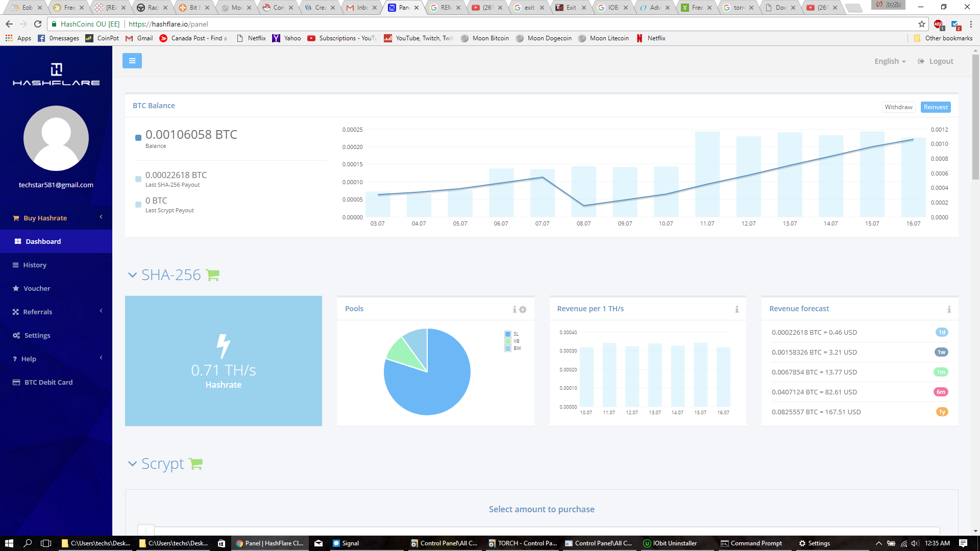
Task: Toggle VB pool legend swatch
Action: tap(508, 341)
